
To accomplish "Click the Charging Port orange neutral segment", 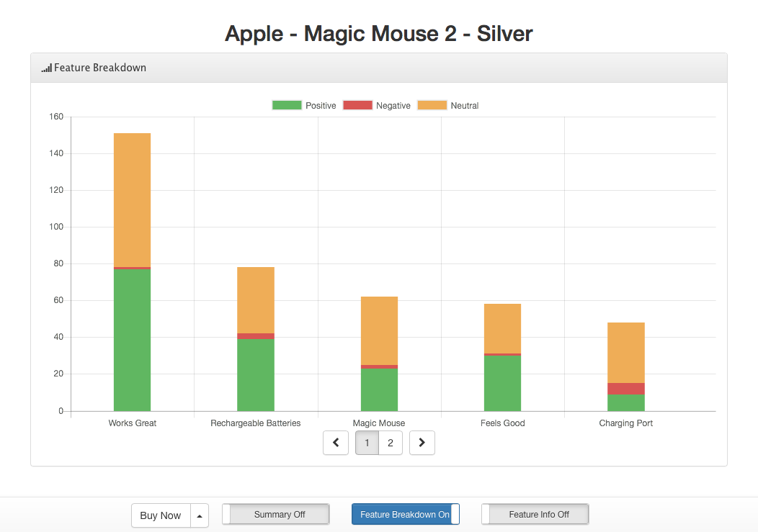I will pyautogui.click(x=626, y=353).
